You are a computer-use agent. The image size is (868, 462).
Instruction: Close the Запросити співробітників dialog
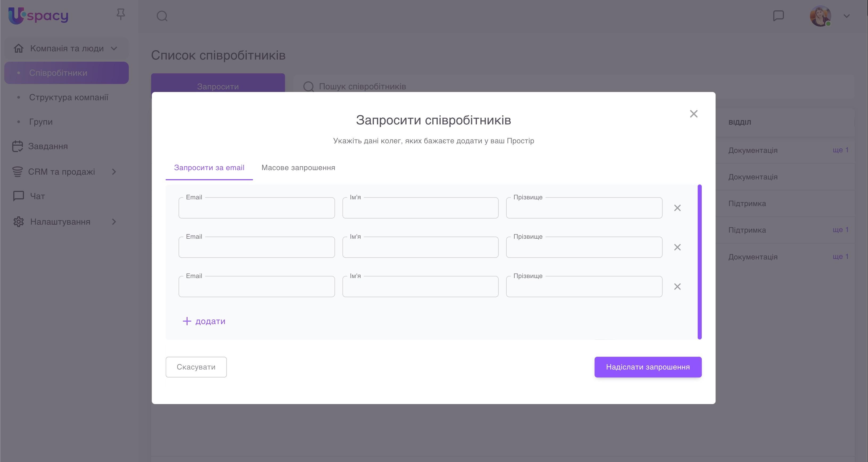[x=693, y=114]
